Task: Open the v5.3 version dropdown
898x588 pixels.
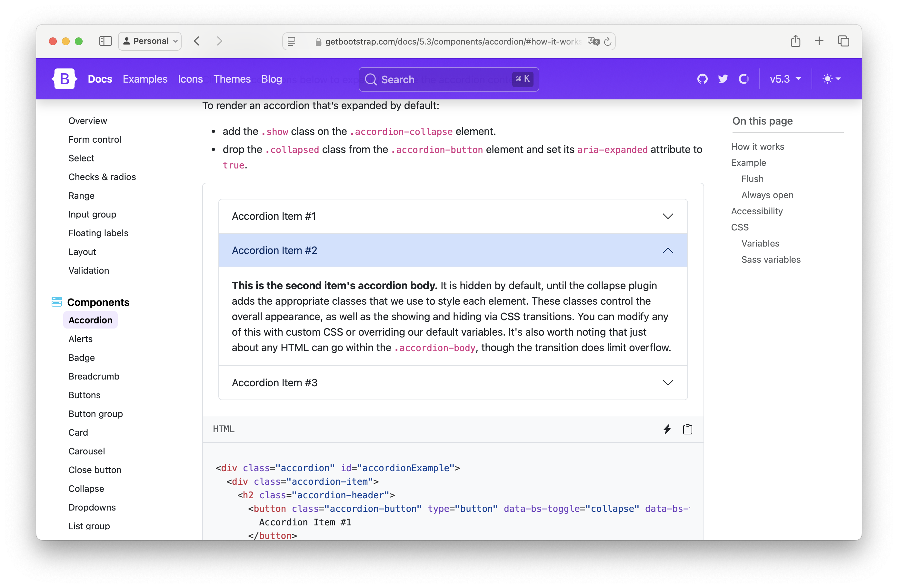Action: pyautogui.click(x=785, y=79)
